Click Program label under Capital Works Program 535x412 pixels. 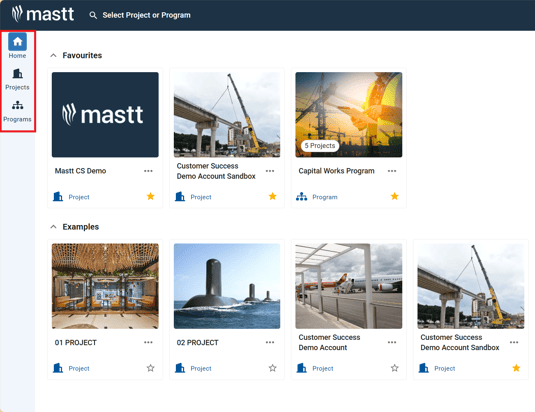(x=325, y=197)
